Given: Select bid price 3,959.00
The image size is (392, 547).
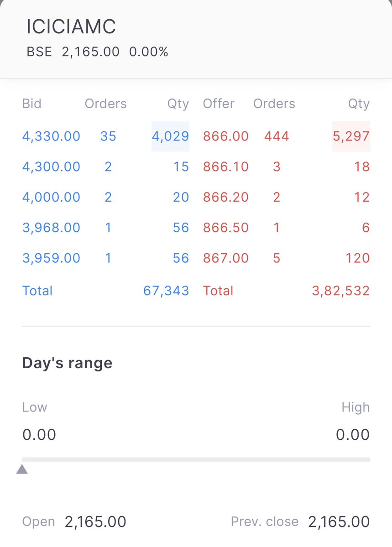Looking at the screenshot, I should coord(51,258).
